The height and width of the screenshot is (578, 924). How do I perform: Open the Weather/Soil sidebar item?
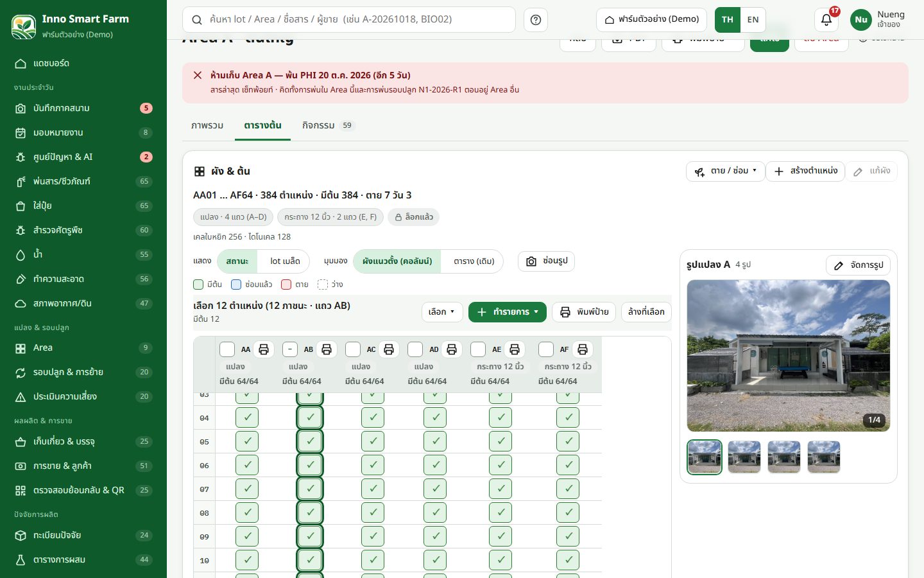(x=83, y=303)
